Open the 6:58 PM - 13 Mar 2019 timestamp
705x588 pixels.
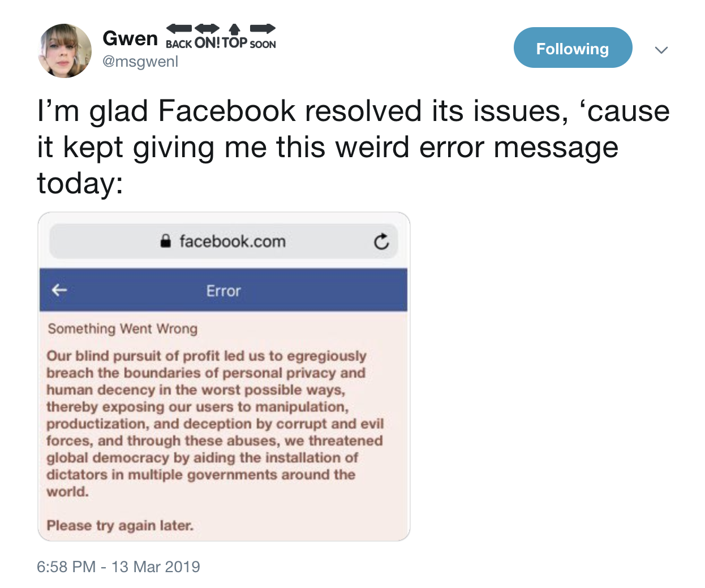pyautogui.click(x=118, y=567)
